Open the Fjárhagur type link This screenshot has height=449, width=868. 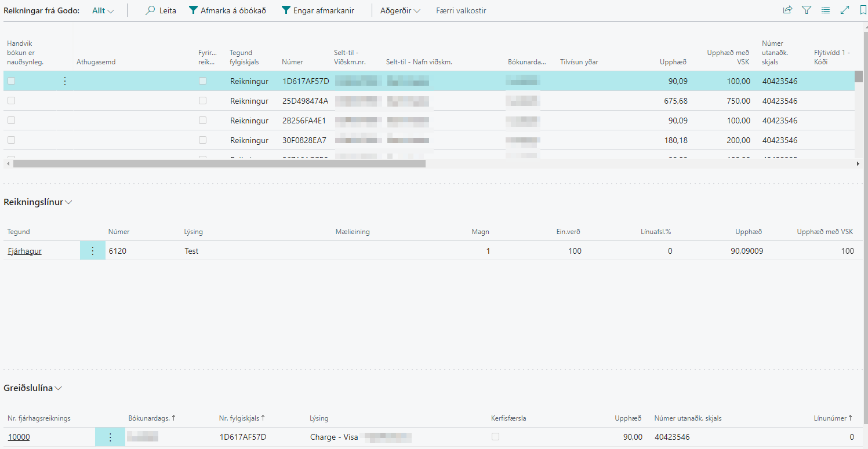click(x=24, y=251)
